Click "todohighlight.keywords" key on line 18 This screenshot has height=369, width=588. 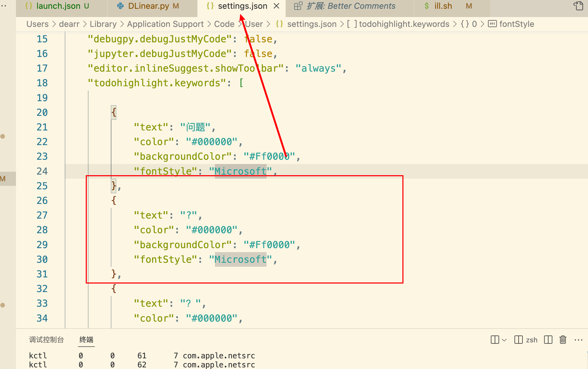point(157,83)
